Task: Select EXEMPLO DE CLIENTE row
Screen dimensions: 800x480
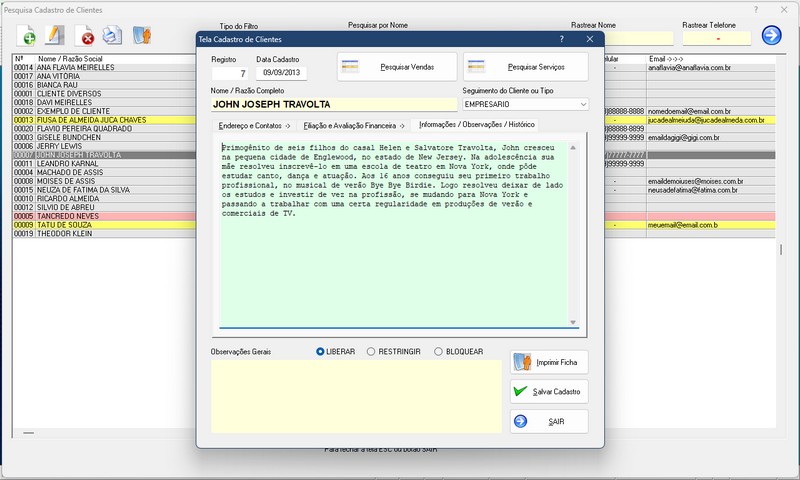Action: pyautogui.click(x=105, y=111)
